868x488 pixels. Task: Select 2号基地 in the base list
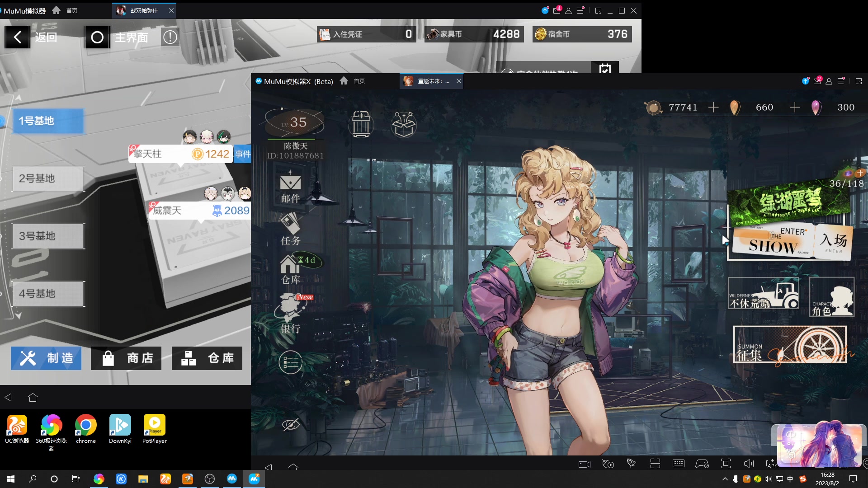[48, 178]
